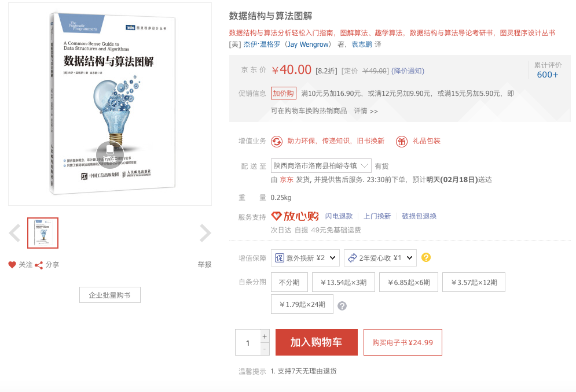Show previous thumbnail with left arrow
The image size is (576, 392).
click(x=14, y=233)
